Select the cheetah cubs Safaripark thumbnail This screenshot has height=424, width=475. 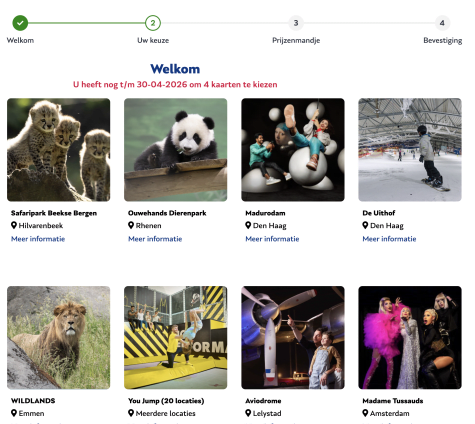(x=59, y=150)
